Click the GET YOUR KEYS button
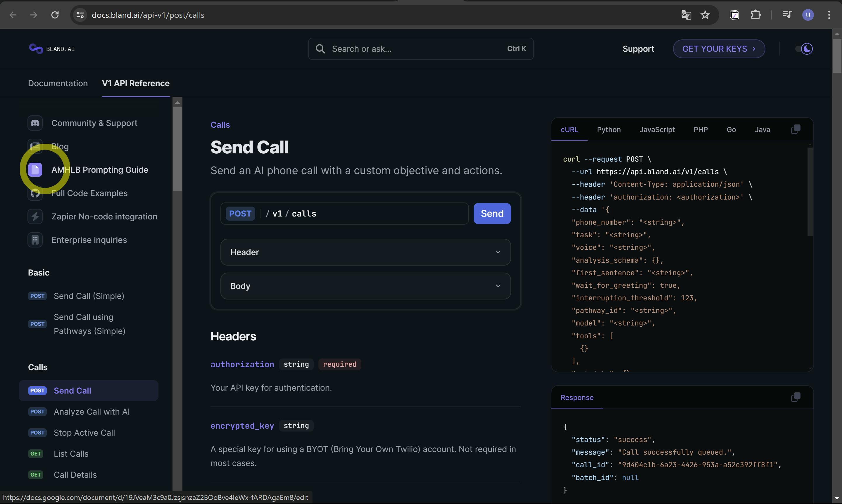 click(719, 49)
